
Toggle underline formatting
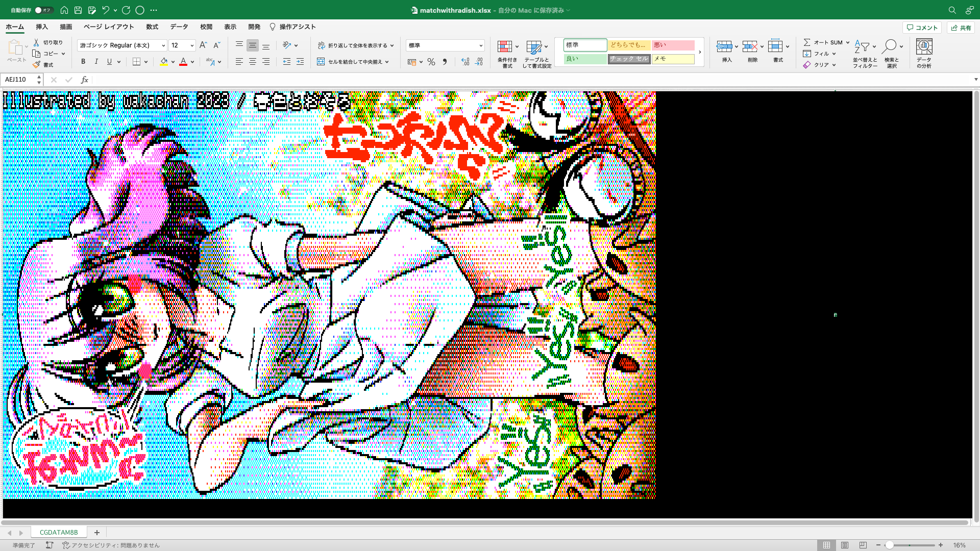click(x=109, y=62)
